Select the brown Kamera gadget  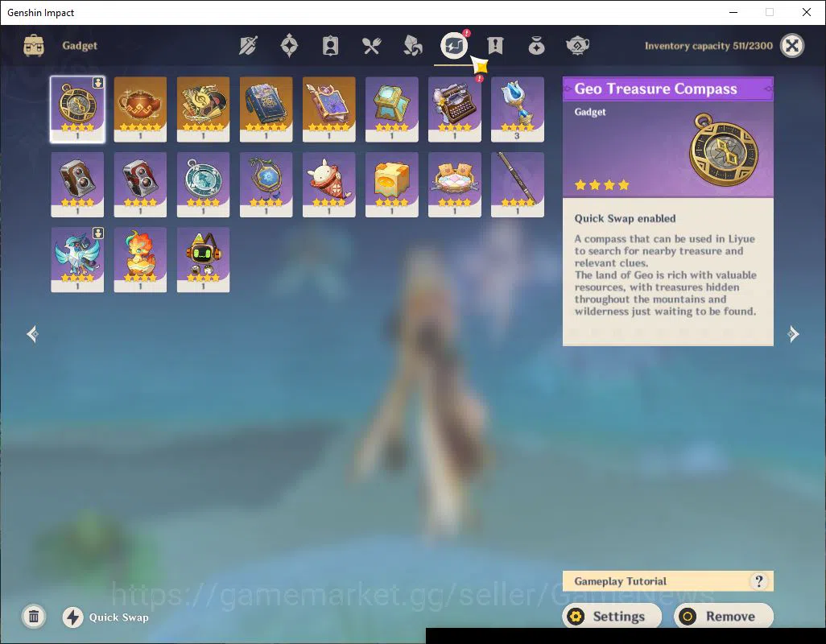coord(77,185)
